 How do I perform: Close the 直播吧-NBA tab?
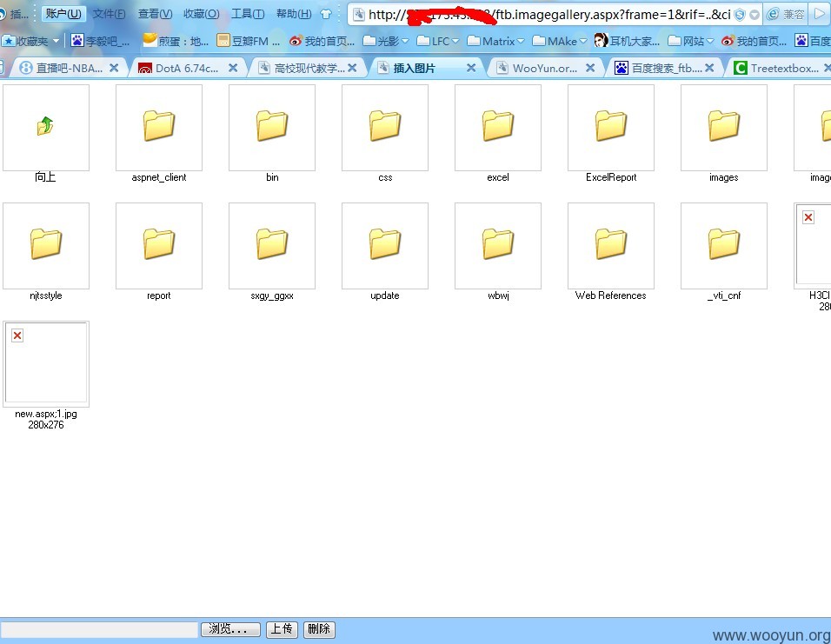pos(113,68)
